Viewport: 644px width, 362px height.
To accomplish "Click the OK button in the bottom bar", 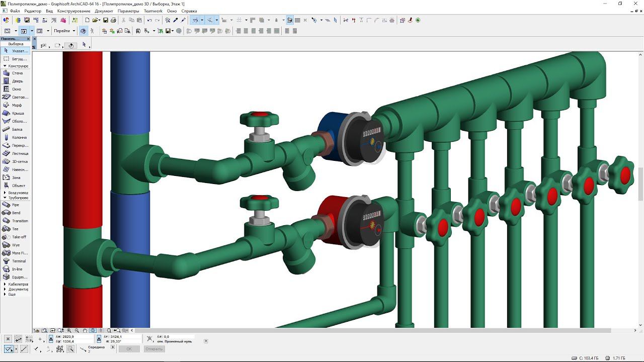I will [129, 349].
